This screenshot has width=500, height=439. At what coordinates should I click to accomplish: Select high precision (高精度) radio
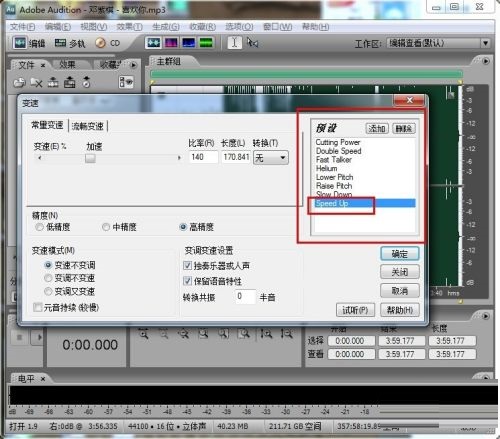click(x=183, y=227)
